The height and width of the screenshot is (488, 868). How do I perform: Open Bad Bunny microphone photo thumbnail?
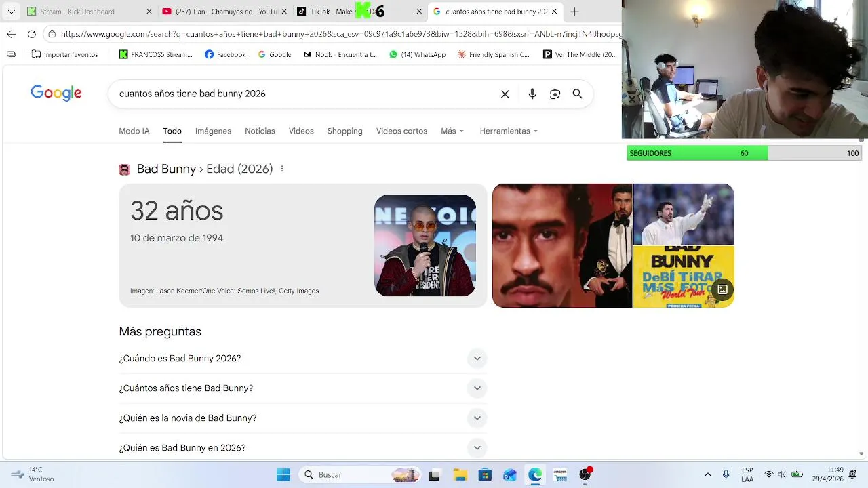click(x=425, y=245)
